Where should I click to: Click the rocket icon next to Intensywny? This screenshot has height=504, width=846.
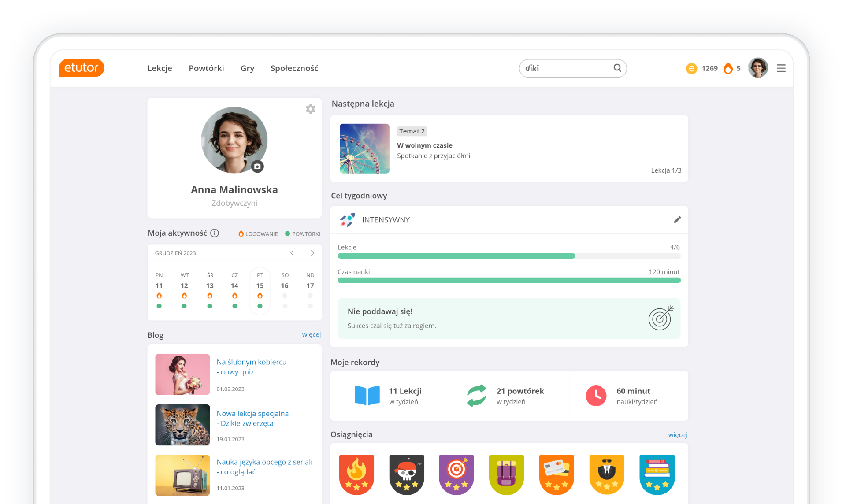[347, 220]
